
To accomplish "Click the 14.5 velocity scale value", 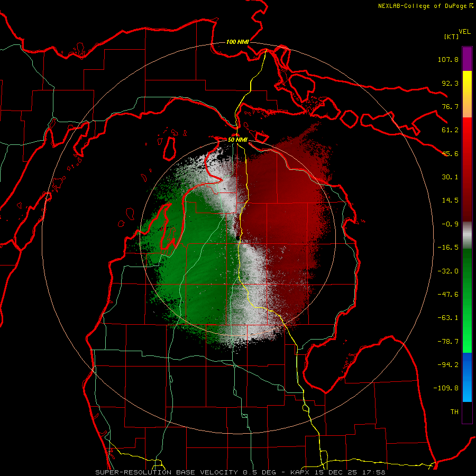I will [450, 200].
